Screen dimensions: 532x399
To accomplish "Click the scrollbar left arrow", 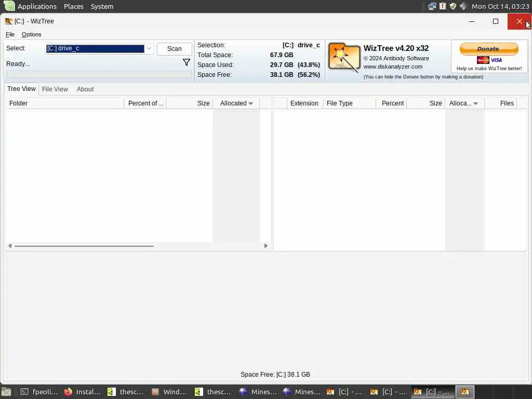I will coord(10,246).
